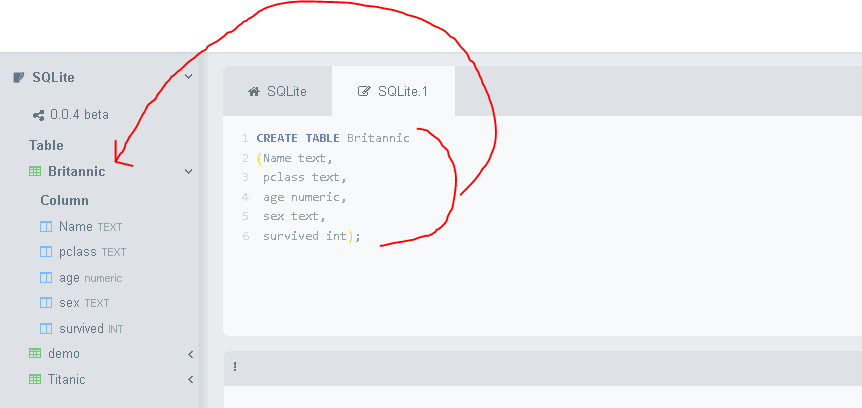This screenshot has height=408, width=862.
Task: Click the column icon next to age
Action: click(x=46, y=278)
